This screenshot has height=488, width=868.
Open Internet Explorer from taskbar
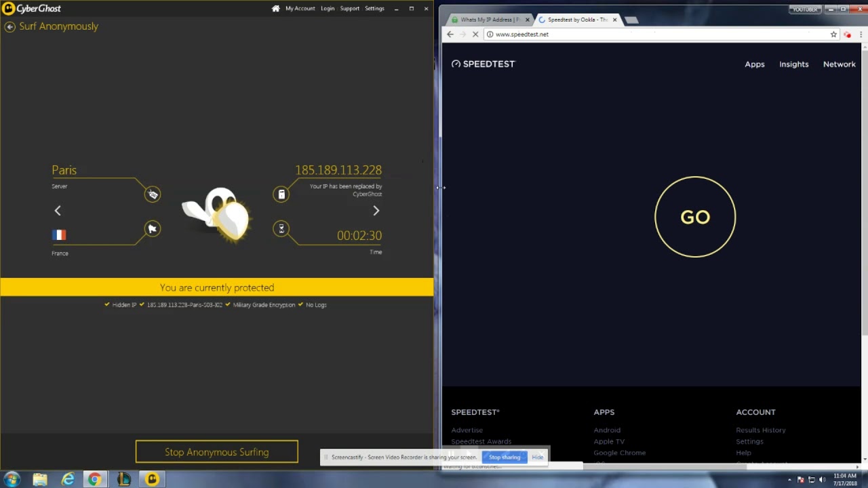click(68, 480)
